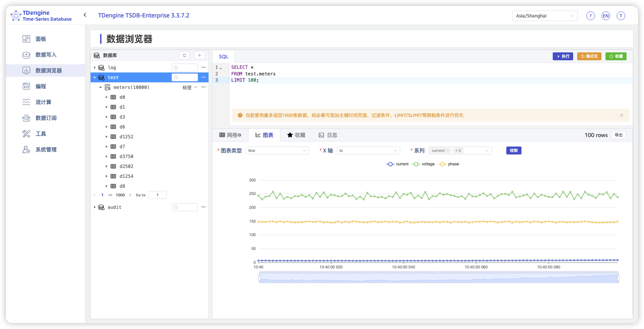Screen dimensions: 644x329
Task: Open the 图表类型 line dropdown
Action: 277,151
